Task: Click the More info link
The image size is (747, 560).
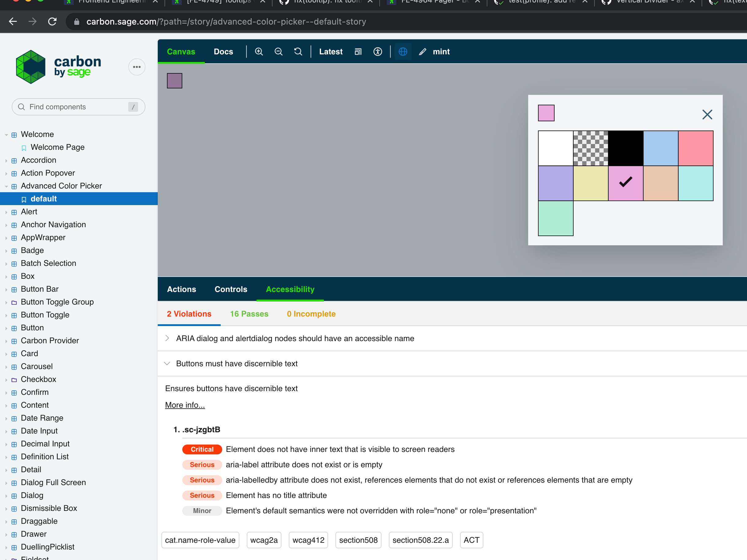Action: (185, 405)
